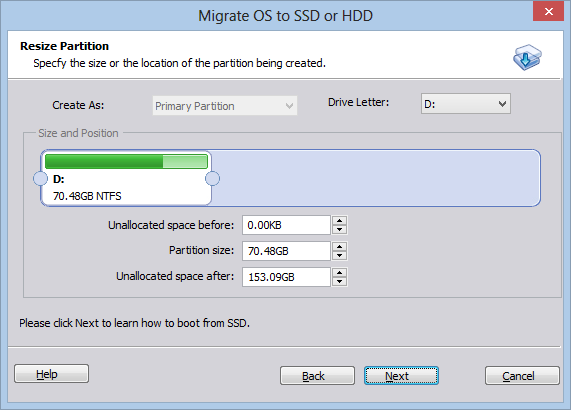571x410 pixels.
Task: Decrease Partition size with down arrow
Action: pyautogui.click(x=339, y=256)
